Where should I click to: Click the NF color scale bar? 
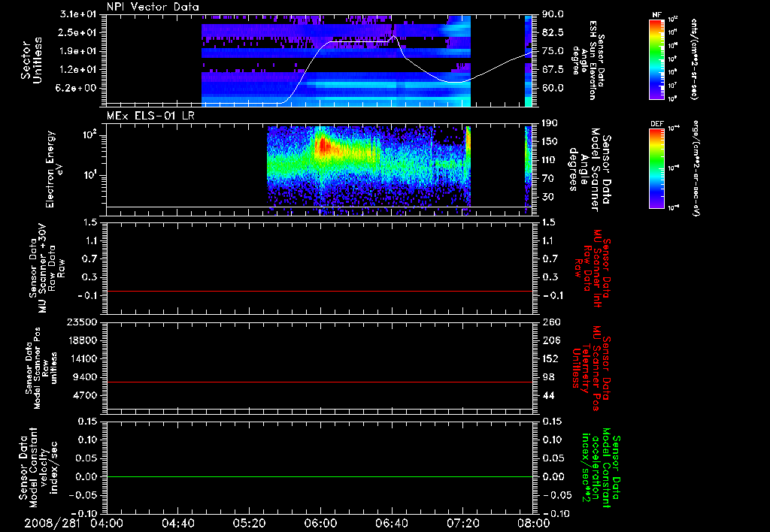click(x=656, y=59)
